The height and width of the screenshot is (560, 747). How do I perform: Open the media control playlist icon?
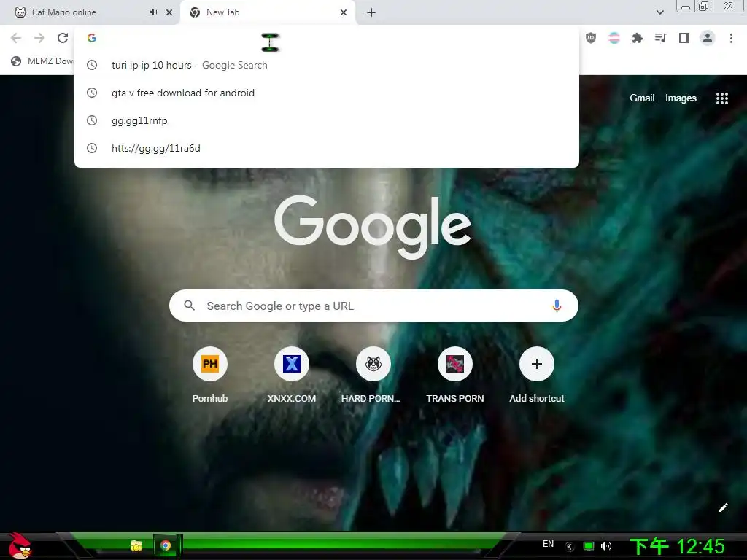[x=661, y=38]
